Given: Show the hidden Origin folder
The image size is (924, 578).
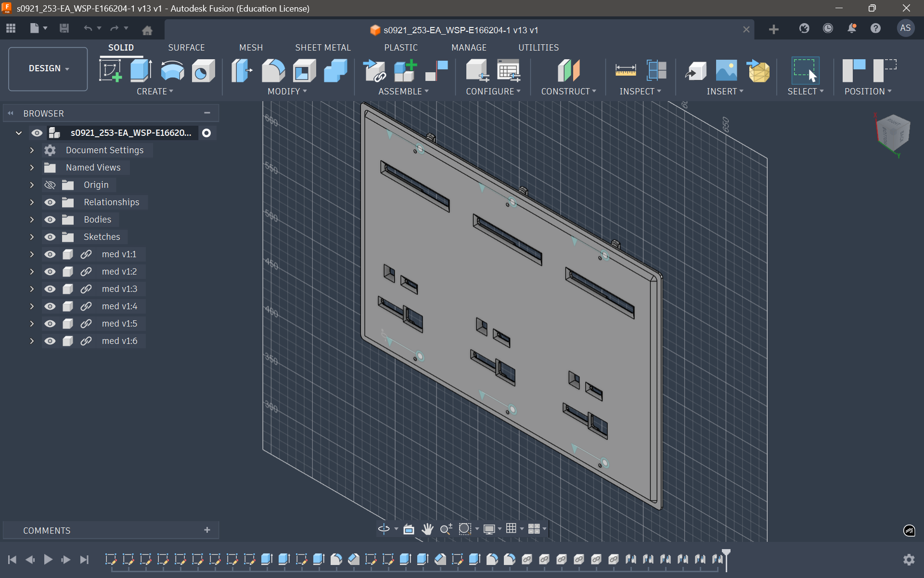Looking at the screenshot, I should pos(50,185).
